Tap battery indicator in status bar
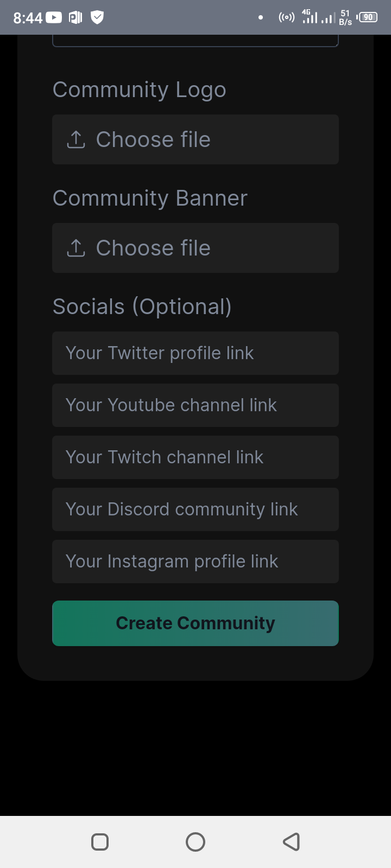 pos(368,17)
